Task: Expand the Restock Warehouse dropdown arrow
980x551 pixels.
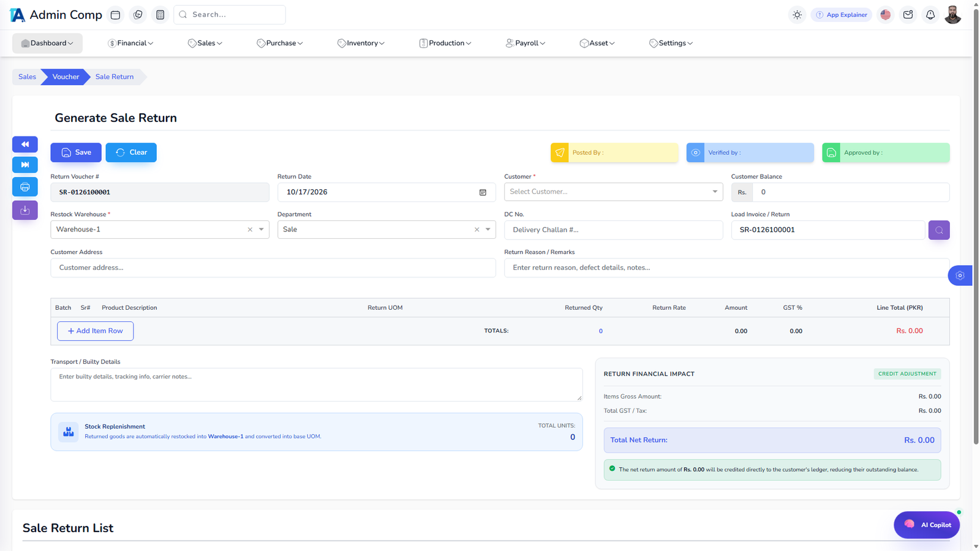Action: 262,230
